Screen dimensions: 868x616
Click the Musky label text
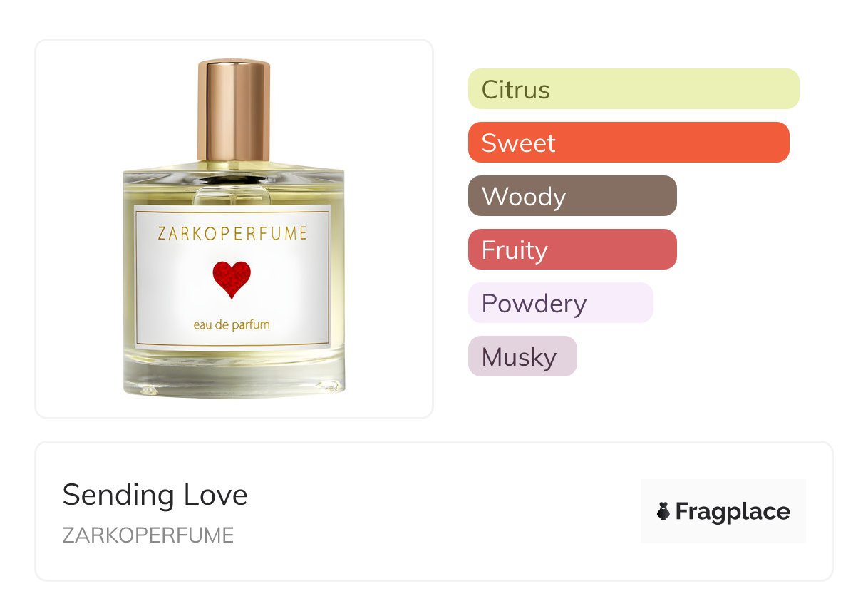click(519, 357)
